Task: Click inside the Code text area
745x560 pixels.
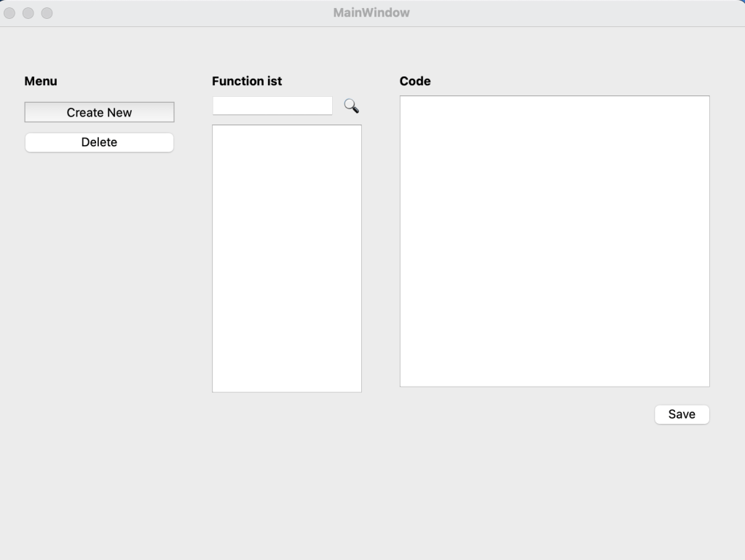Action: click(x=554, y=241)
